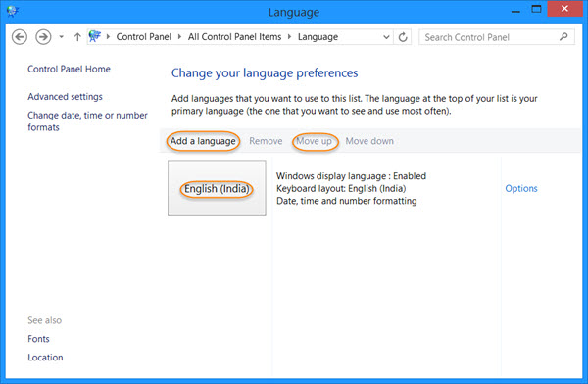Open Control Panel Home link
This screenshot has height=384, width=588.
69,69
